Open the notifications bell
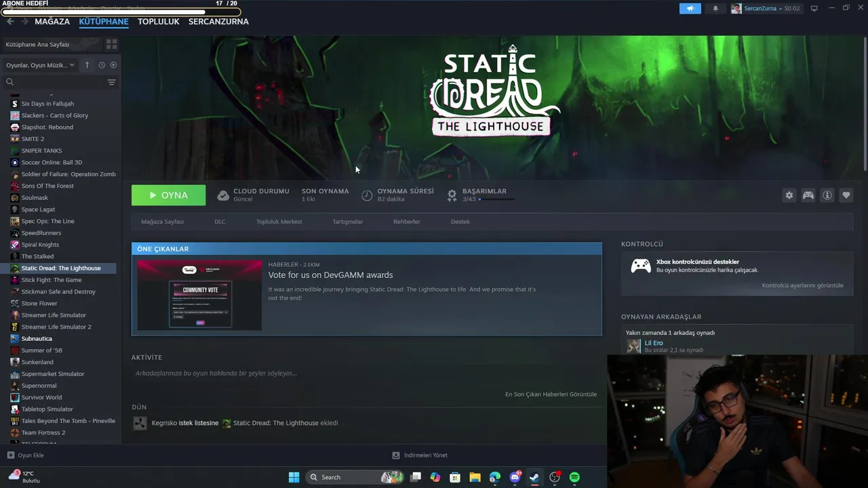 click(715, 9)
